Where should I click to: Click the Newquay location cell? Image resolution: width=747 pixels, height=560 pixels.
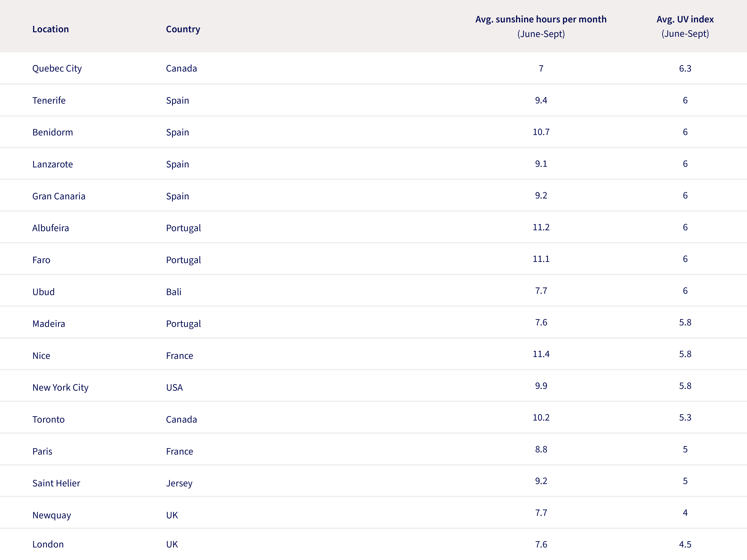tap(52, 515)
